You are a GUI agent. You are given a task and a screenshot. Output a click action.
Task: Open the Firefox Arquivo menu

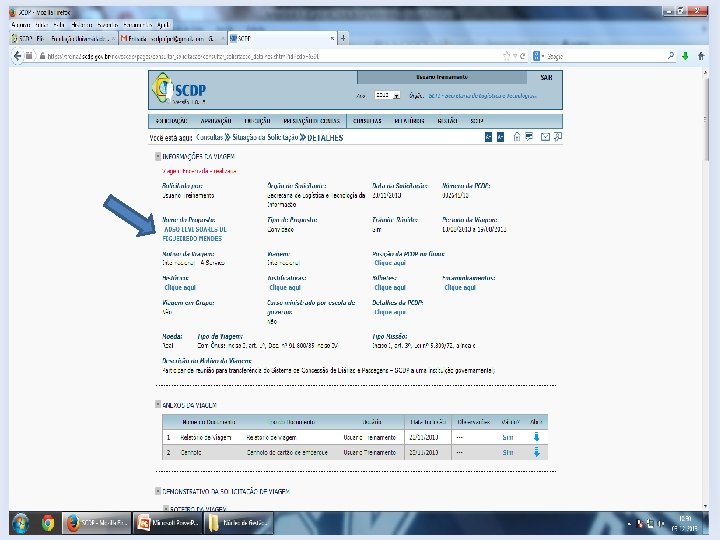pos(21,25)
